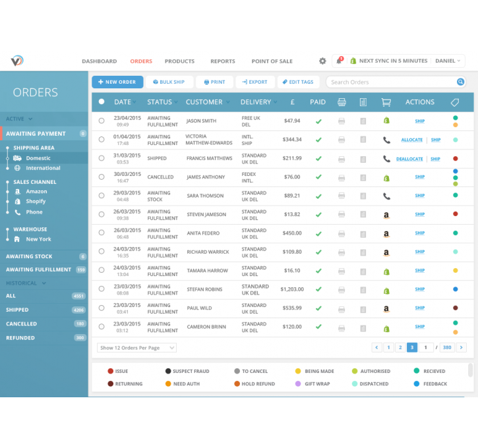Select the Cameron Brinn order row

click(102, 327)
